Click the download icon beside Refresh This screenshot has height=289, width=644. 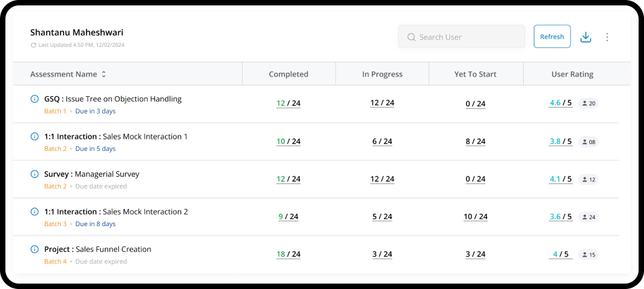click(585, 37)
